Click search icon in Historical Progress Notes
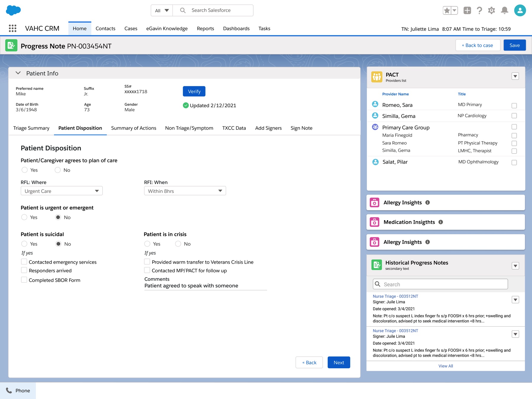Viewport: 532px width, 399px height. coord(377,284)
